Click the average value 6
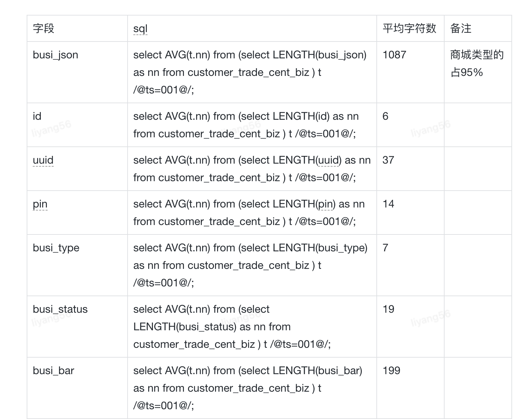This screenshot has width=532, height=419. tap(385, 116)
